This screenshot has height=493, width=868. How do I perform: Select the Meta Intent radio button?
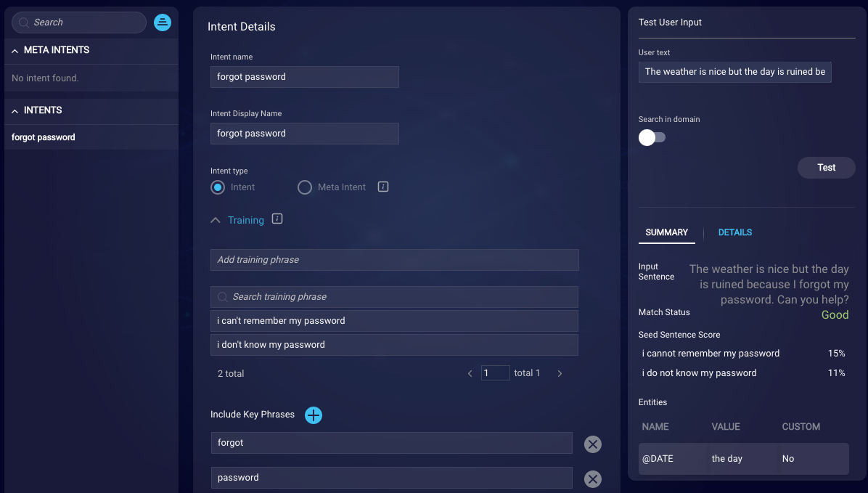click(x=305, y=187)
